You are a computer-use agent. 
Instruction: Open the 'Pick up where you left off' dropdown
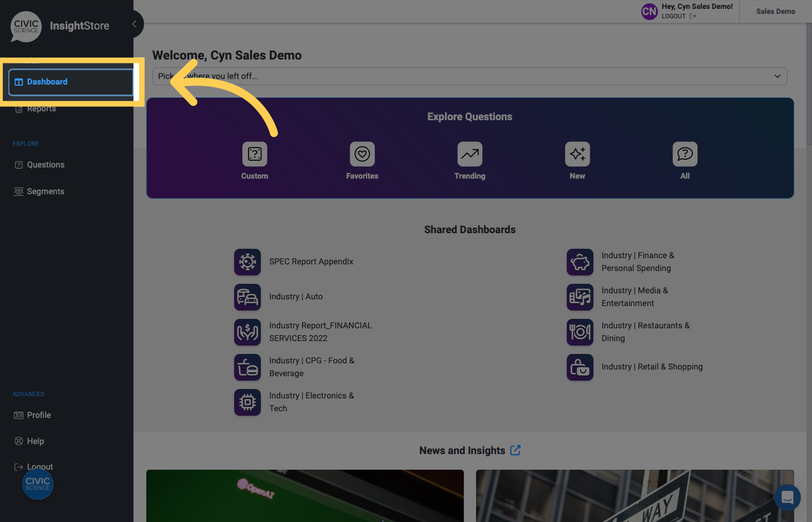470,76
